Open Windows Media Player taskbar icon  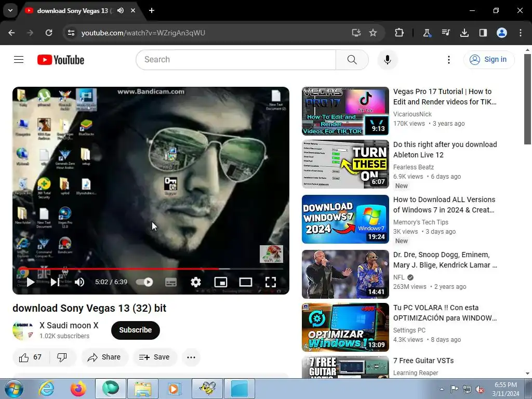pos(175,389)
